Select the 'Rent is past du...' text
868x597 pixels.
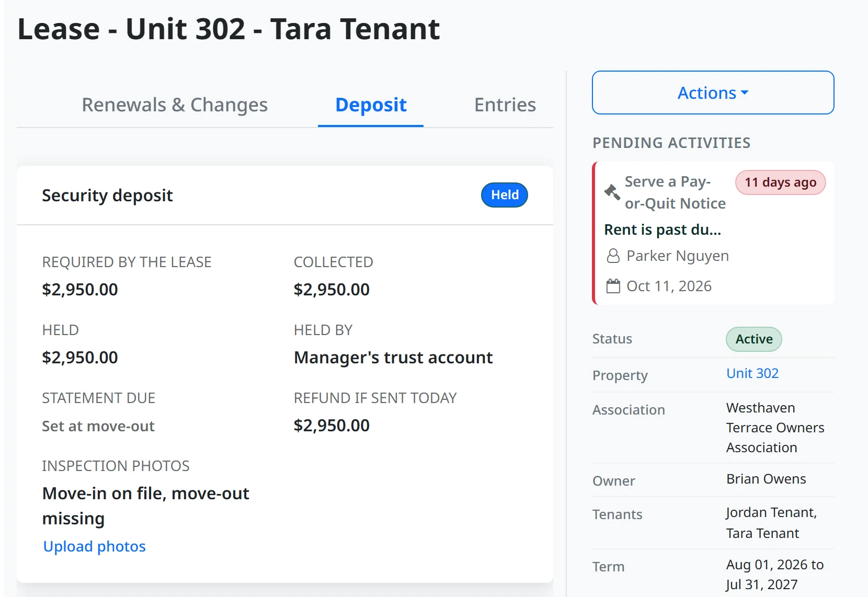pos(663,229)
